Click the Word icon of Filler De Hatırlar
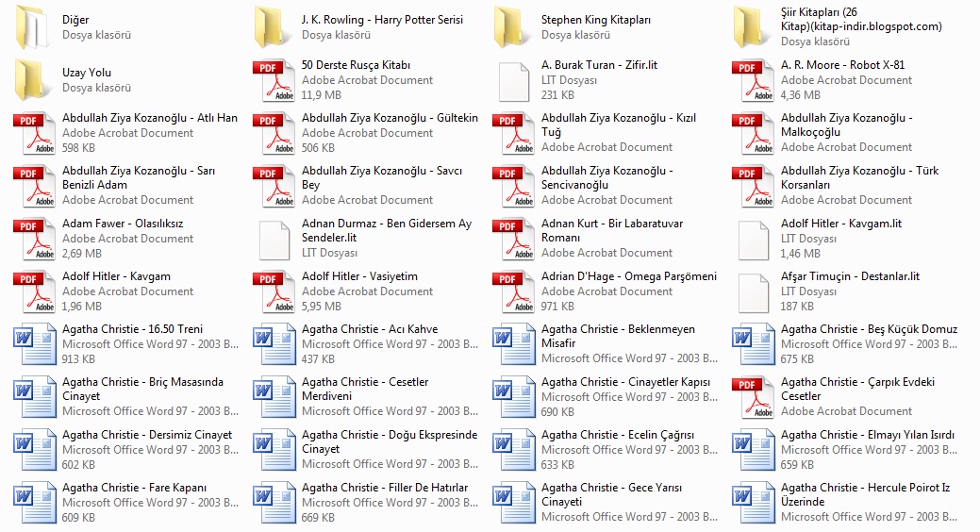The width and height of the screenshot is (980, 532). 274,503
